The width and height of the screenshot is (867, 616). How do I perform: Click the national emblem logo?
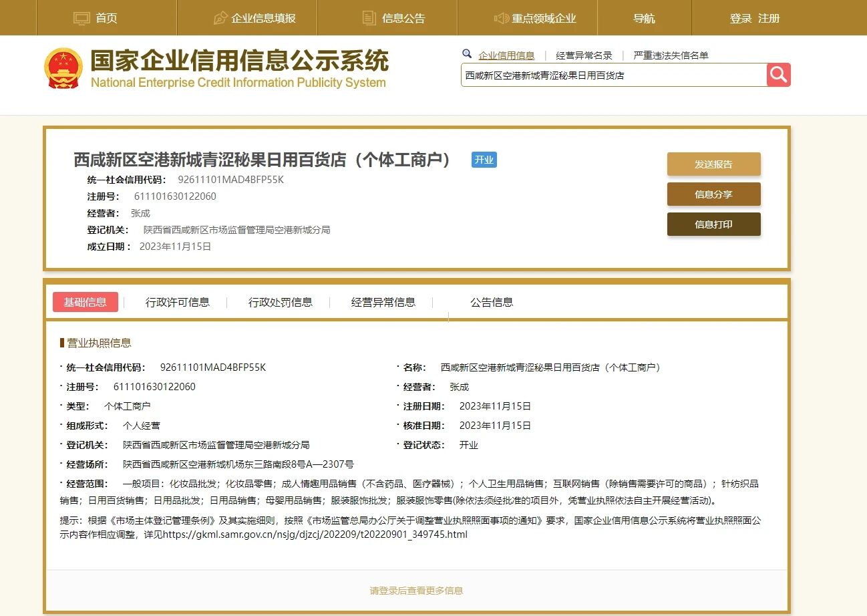63,68
